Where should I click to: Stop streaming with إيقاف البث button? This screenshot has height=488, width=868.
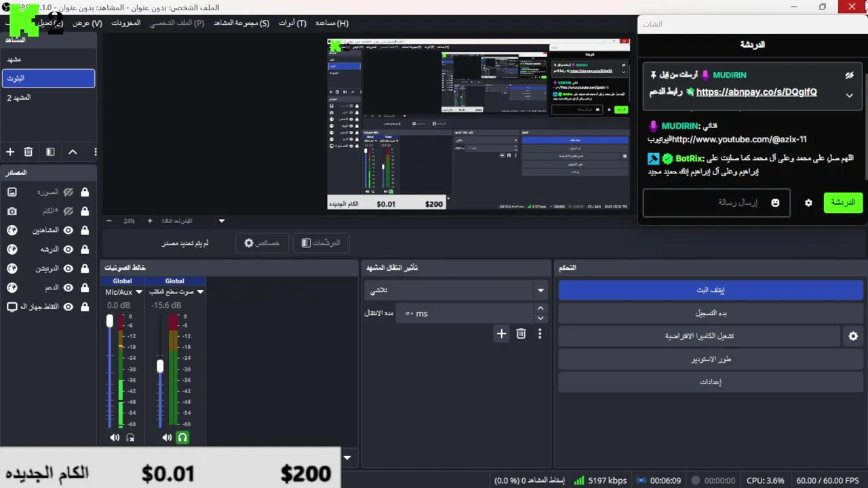click(711, 290)
